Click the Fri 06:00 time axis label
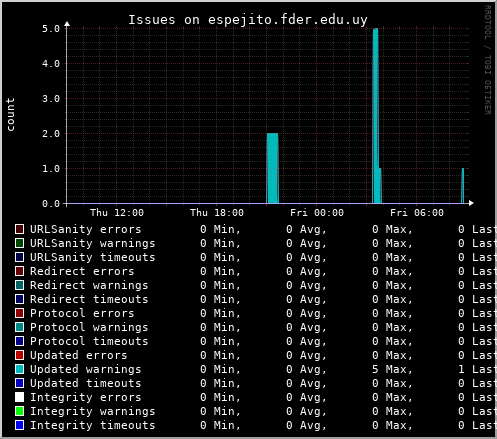 point(417,213)
